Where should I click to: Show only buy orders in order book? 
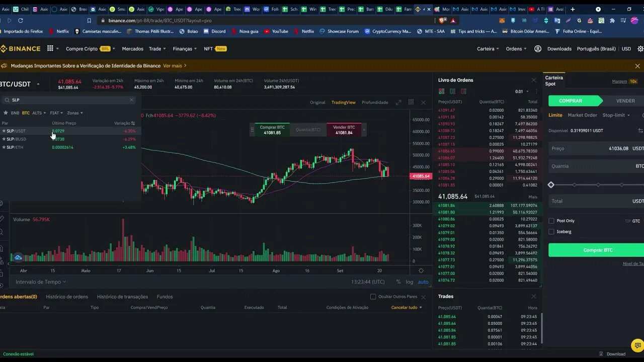[452, 92]
